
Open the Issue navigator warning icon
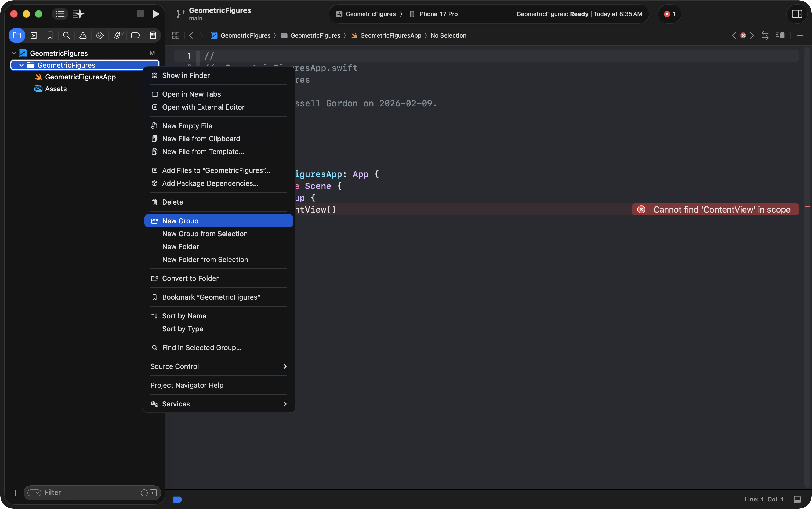point(83,35)
